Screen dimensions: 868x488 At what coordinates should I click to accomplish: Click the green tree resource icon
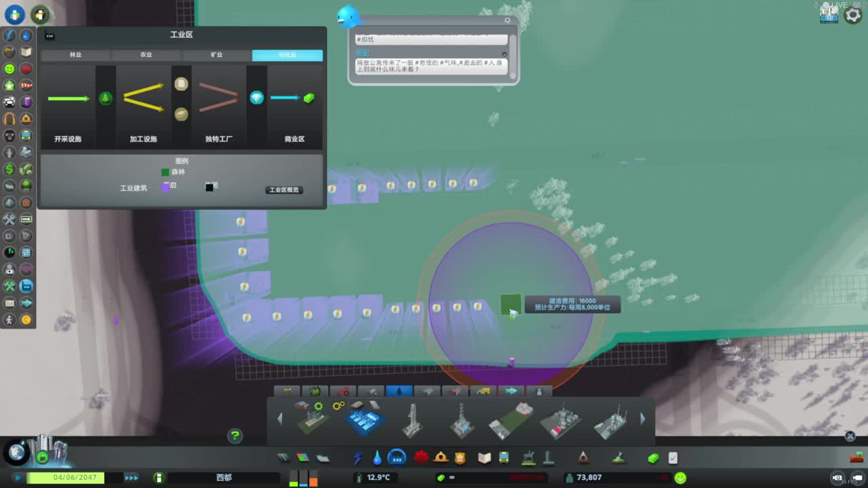point(106,98)
